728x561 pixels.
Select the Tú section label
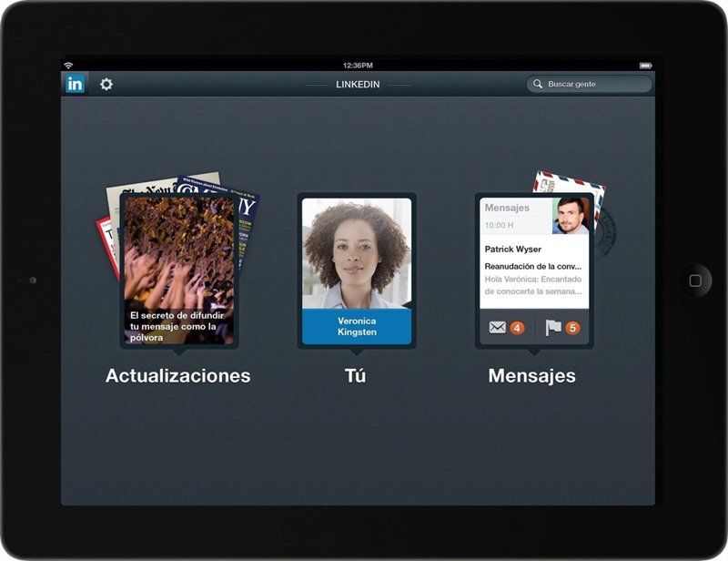(356, 375)
